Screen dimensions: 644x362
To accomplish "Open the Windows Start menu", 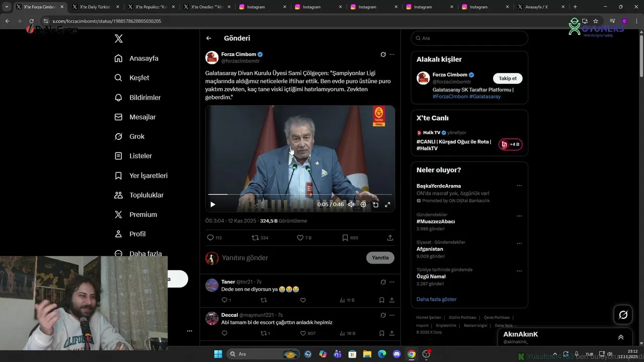I will tap(218, 354).
